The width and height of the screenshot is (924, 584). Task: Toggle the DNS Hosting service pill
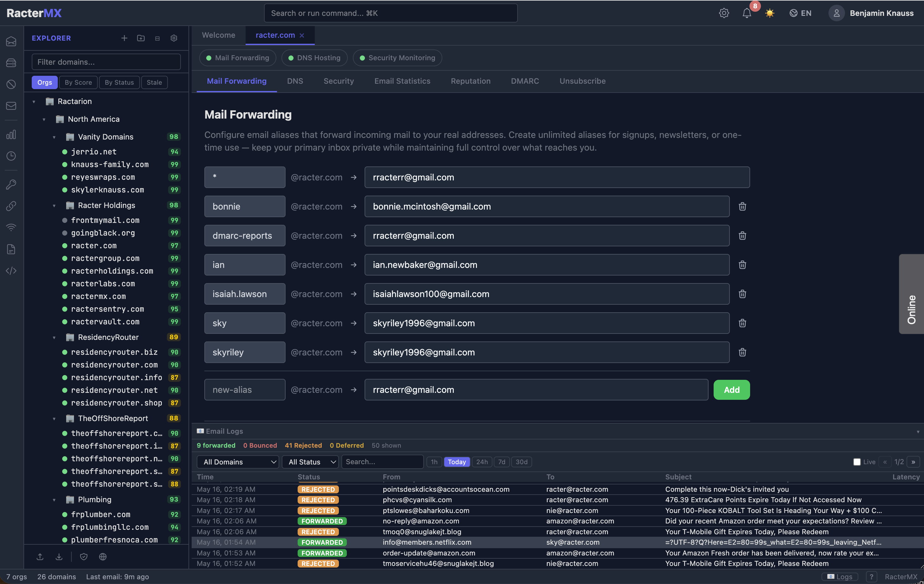(x=314, y=58)
